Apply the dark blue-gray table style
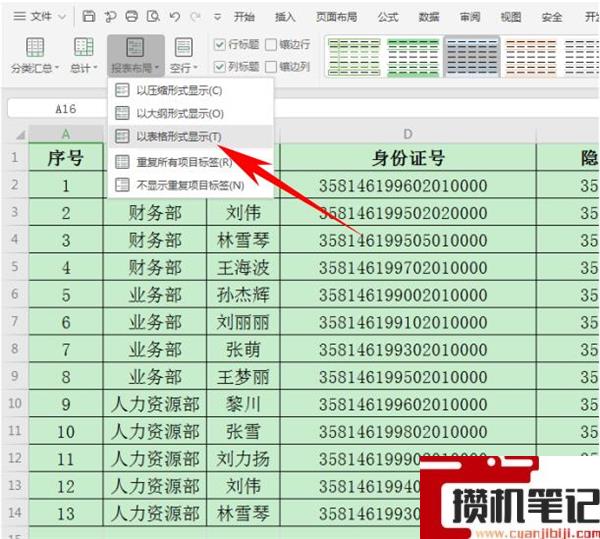Image resolution: width=600 pixels, height=539 pixels. [472, 57]
